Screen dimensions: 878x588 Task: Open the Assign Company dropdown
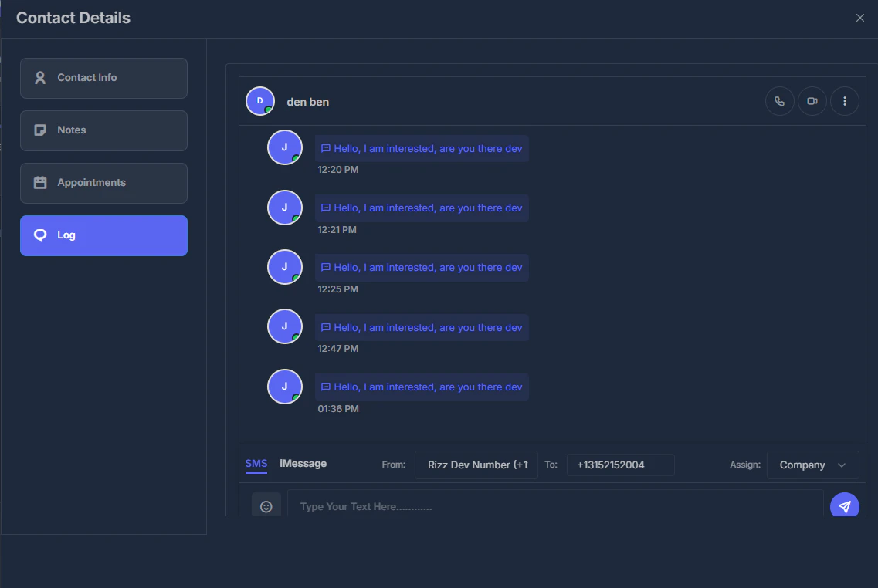click(812, 465)
